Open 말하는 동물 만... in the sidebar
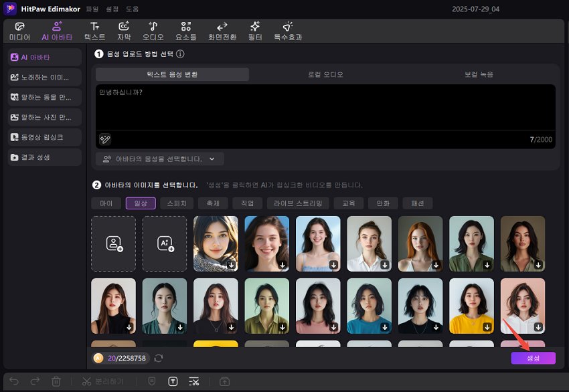The image size is (569, 392). coord(45,97)
